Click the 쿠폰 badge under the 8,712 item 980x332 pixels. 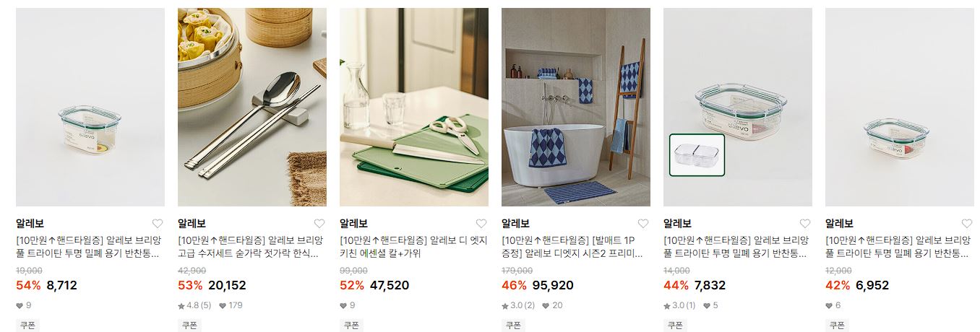27,326
